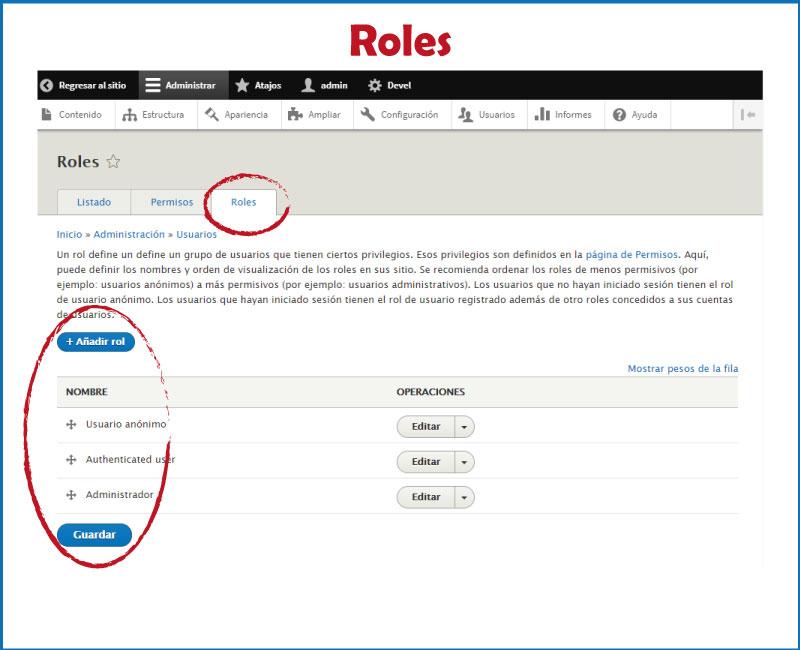Open the Contenido section icon

point(46,115)
